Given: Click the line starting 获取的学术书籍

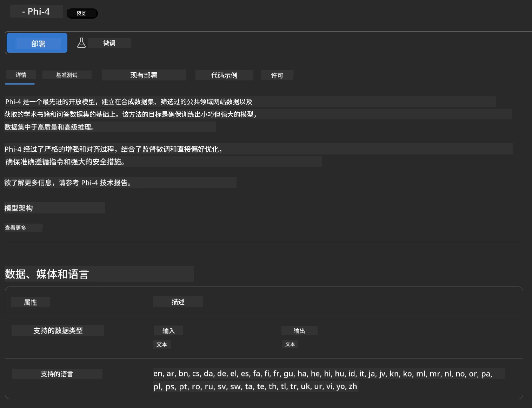Looking at the screenshot, I should click(131, 114).
